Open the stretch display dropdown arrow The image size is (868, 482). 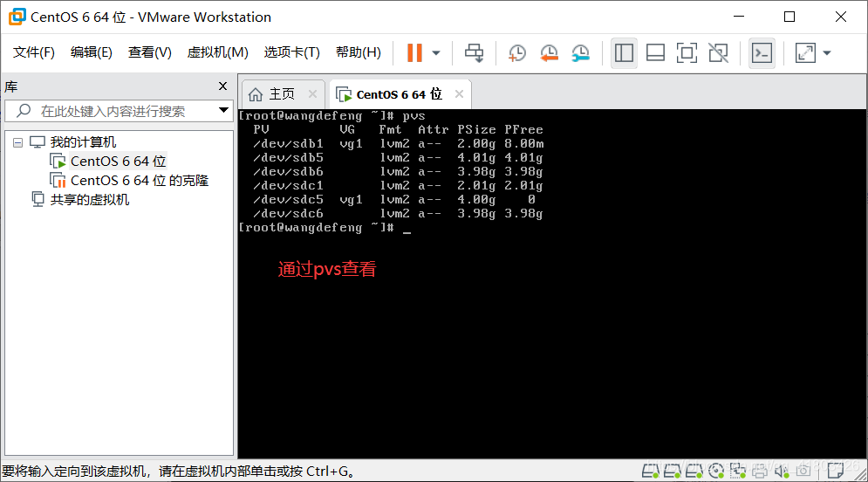(x=827, y=53)
